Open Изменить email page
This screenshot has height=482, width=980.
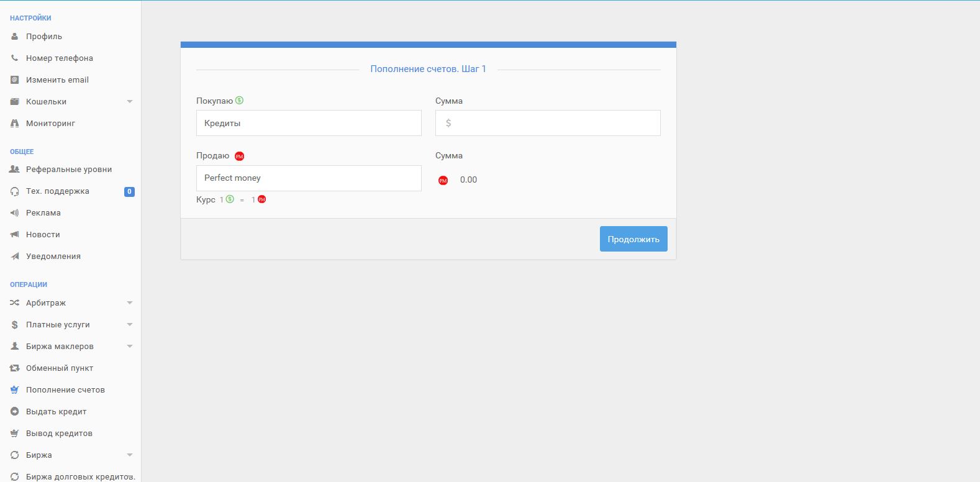click(57, 80)
